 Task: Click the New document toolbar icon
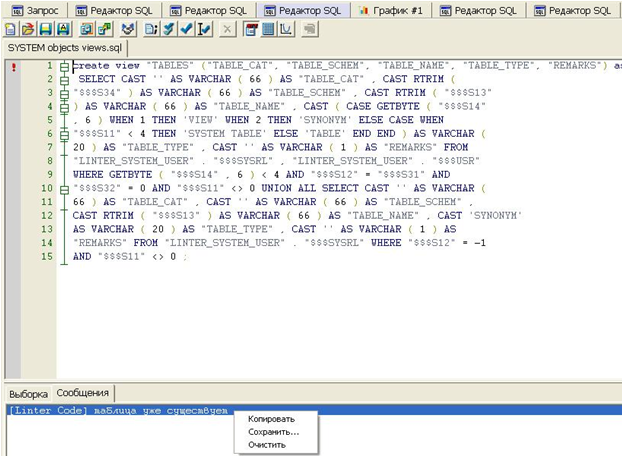tap(11, 30)
